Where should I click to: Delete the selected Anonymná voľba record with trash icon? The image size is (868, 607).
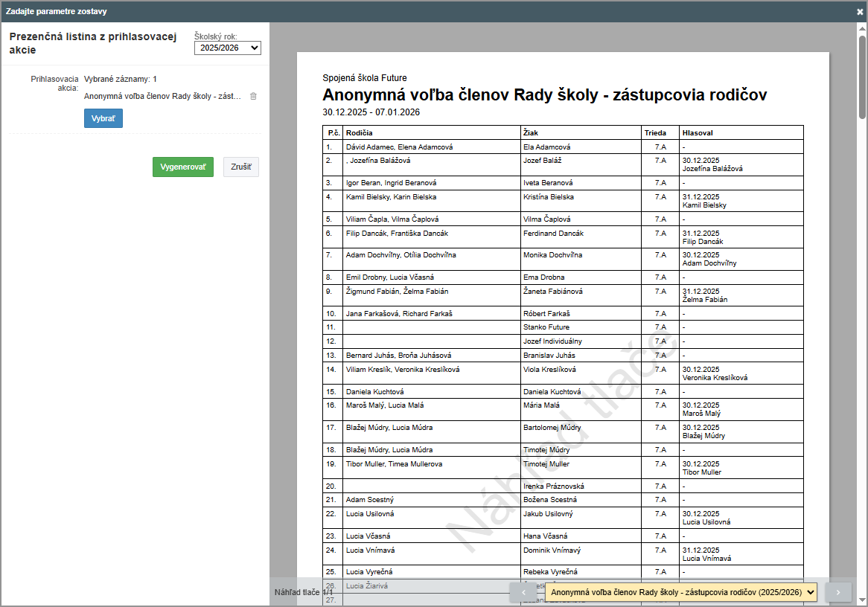pos(253,96)
